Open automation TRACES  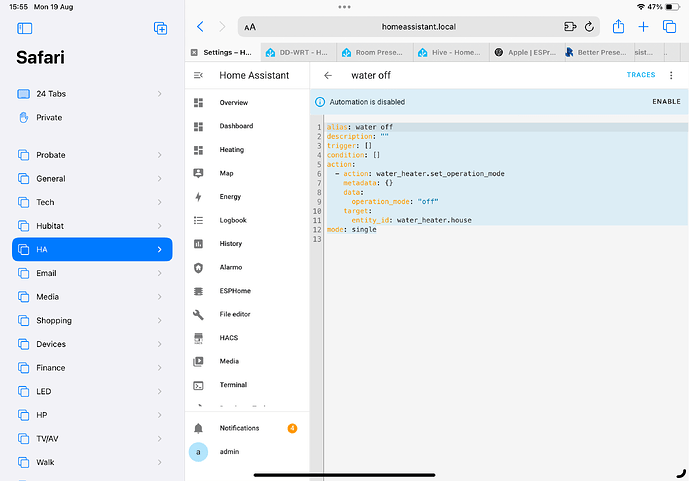[x=641, y=75]
